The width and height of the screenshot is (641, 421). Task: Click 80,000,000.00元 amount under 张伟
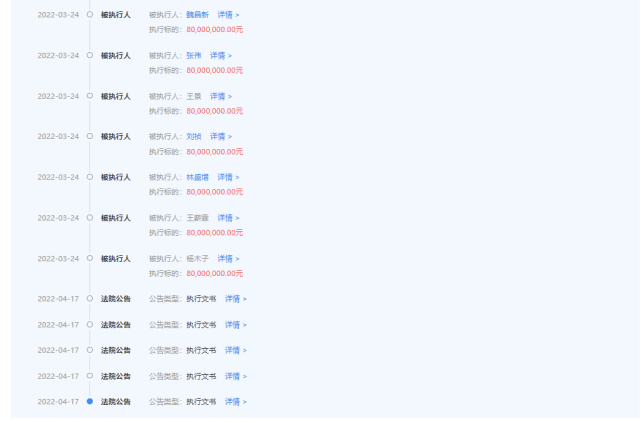pos(214,70)
